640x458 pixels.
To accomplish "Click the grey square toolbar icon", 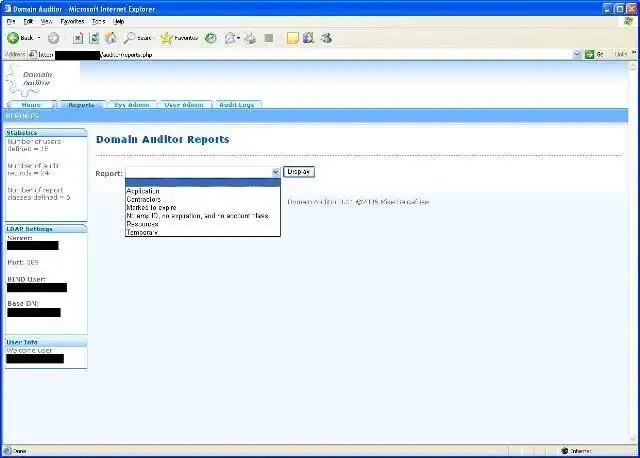I will click(269, 38).
